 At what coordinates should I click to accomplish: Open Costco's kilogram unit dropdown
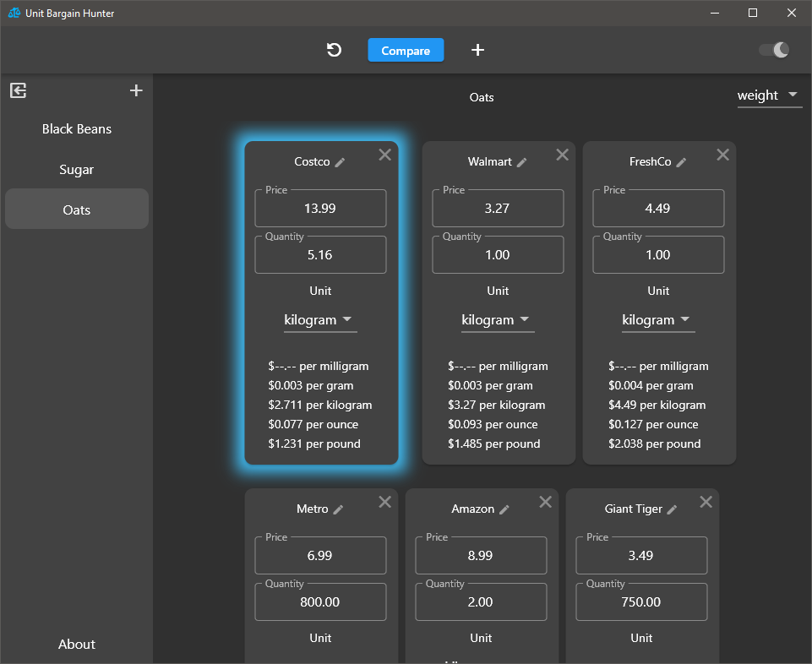point(319,320)
